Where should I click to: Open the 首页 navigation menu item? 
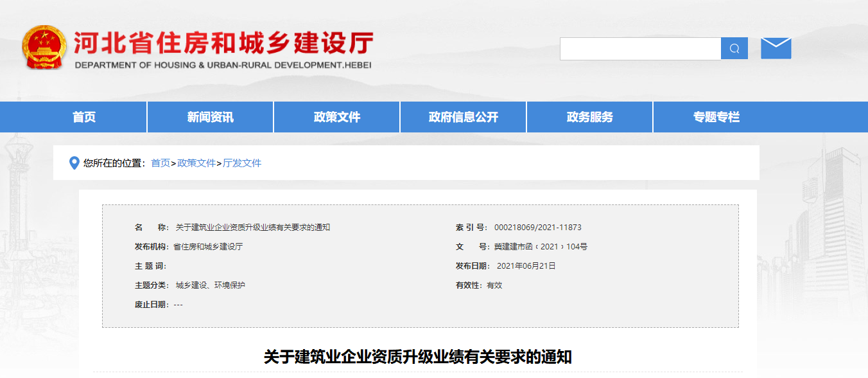click(84, 117)
